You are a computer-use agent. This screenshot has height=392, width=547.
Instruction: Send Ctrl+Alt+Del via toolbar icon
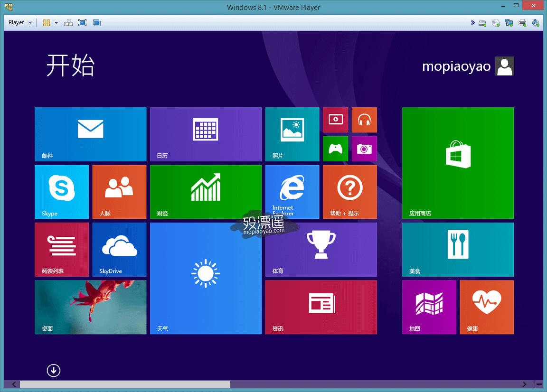68,23
